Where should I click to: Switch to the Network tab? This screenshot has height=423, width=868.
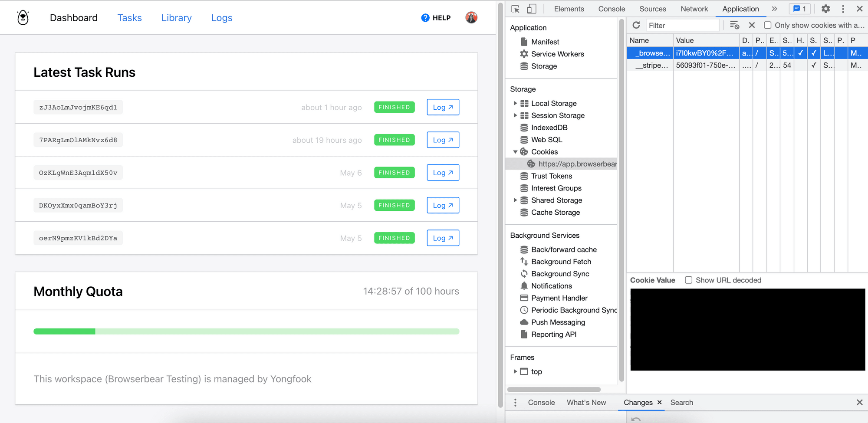point(694,8)
